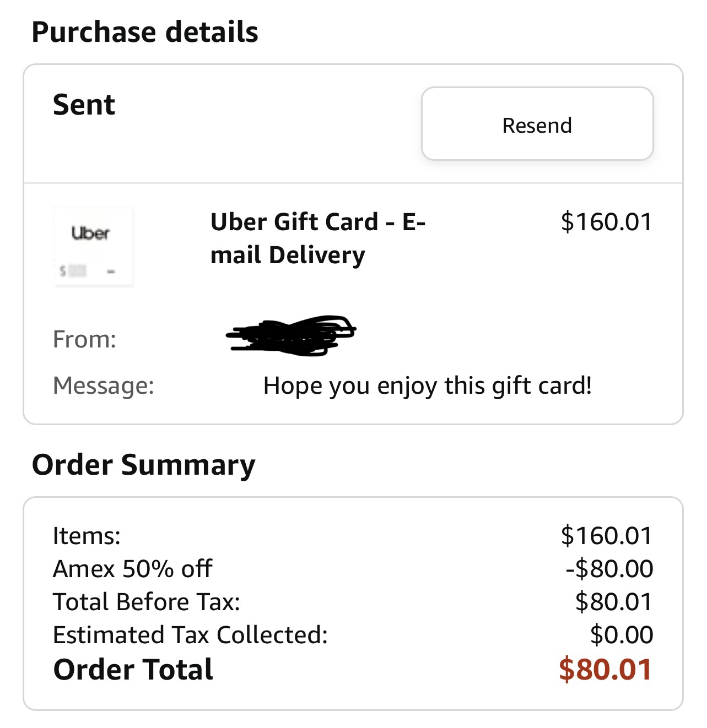The image size is (707, 728).
Task: Click the Estimated Tax Collected label
Action: pyautogui.click(x=190, y=634)
